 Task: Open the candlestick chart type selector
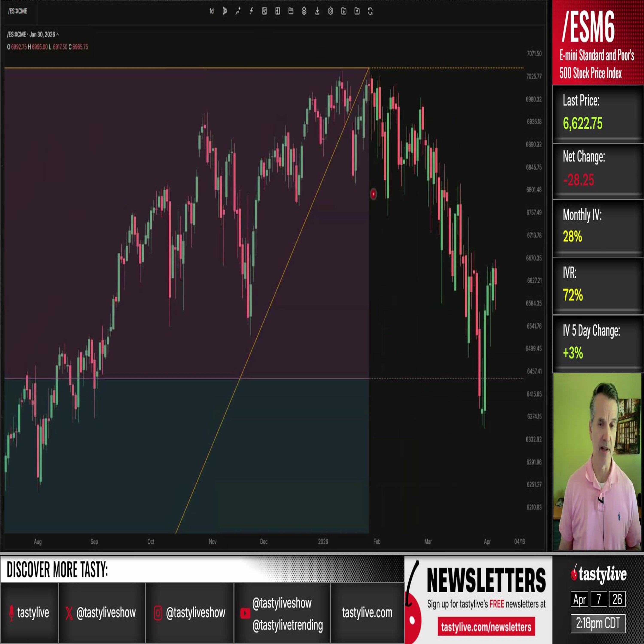pyautogui.click(x=225, y=11)
